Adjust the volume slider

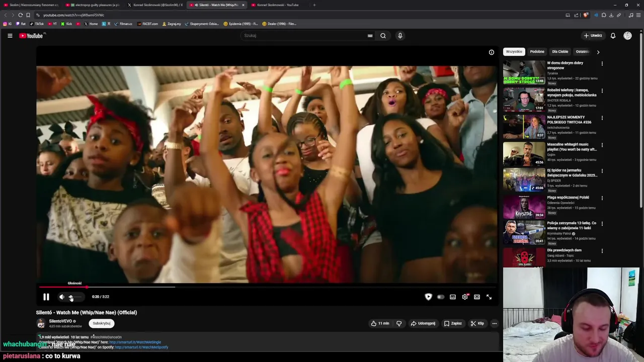click(x=74, y=297)
